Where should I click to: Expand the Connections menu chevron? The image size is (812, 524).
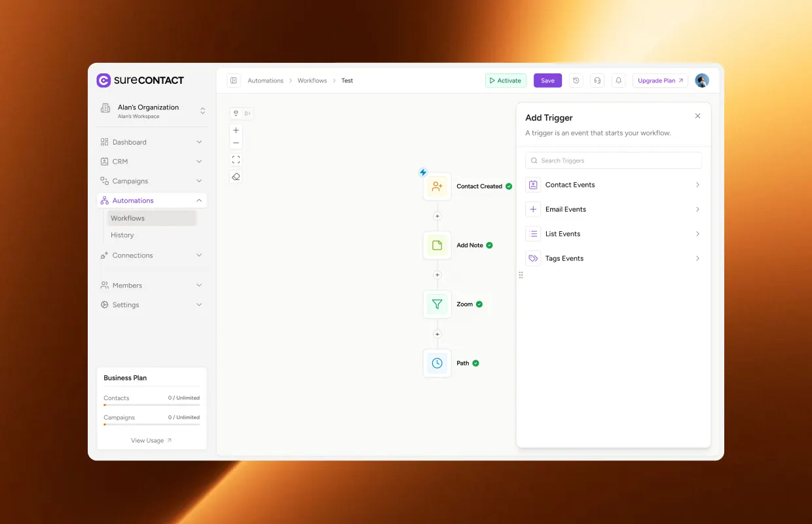point(199,255)
